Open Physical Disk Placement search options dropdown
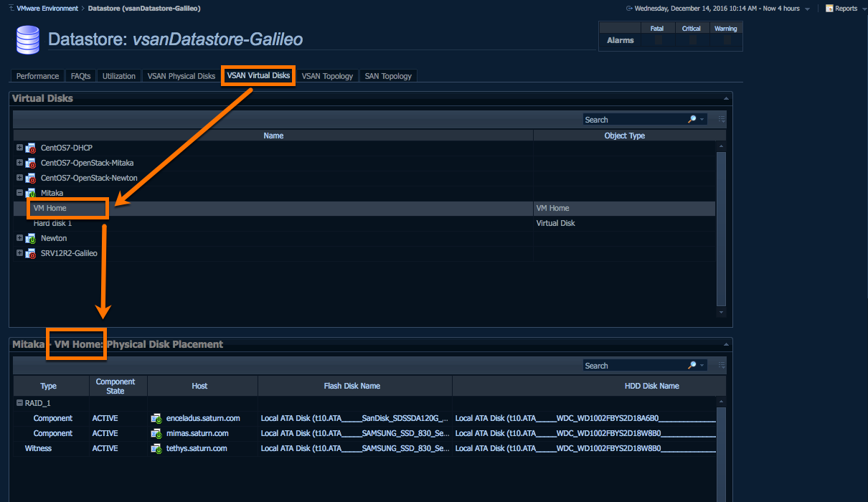 [x=702, y=366]
